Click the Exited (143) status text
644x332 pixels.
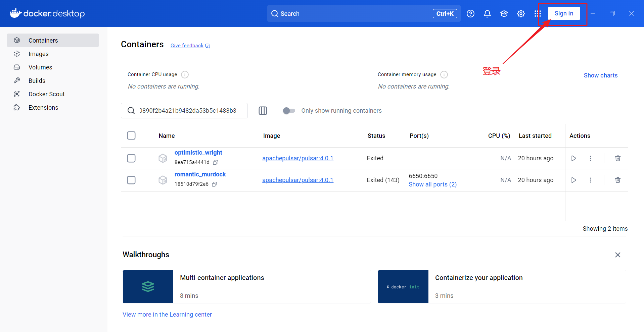(x=383, y=180)
